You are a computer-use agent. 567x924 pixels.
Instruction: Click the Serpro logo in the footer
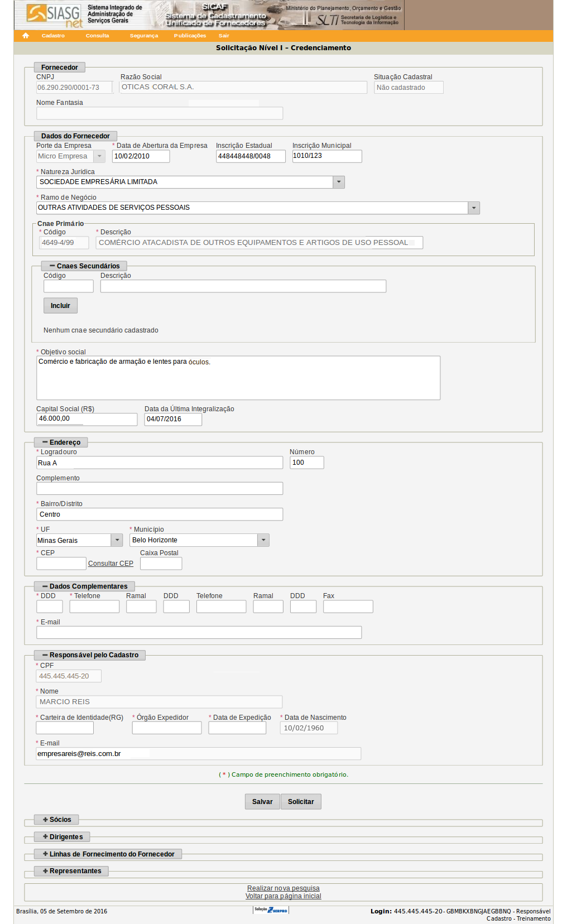click(271, 909)
